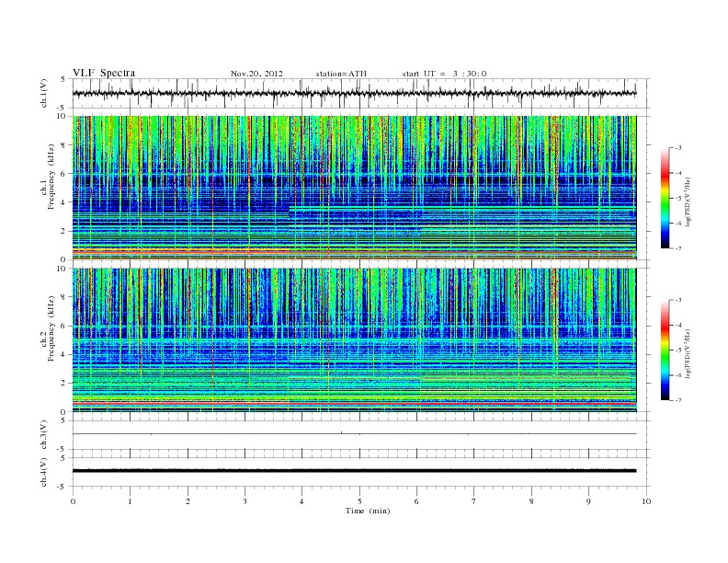The image size is (728, 563).
Task: Click ch.2 frequency axis tick "2"
Action: click(63, 384)
